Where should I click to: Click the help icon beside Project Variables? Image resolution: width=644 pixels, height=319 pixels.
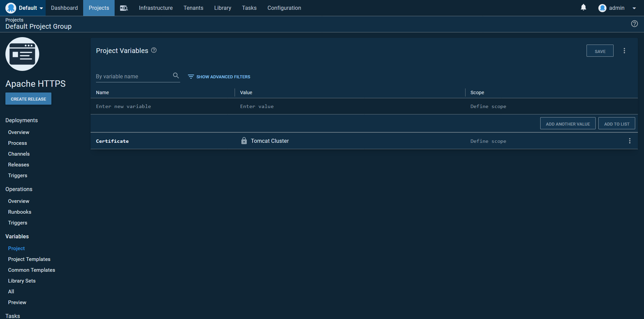154,50
